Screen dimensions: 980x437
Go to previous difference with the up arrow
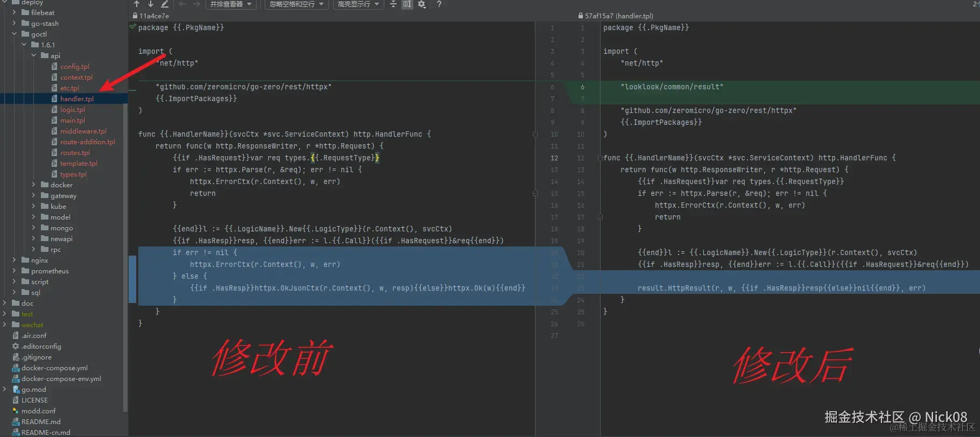point(137,4)
